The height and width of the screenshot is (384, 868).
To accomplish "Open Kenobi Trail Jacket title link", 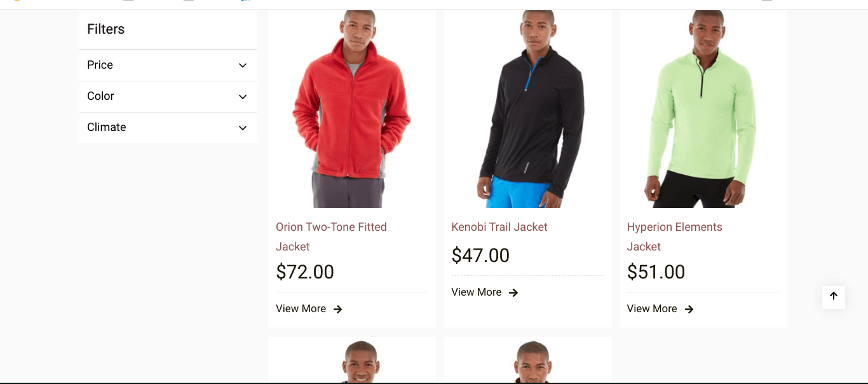I will [499, 227].
